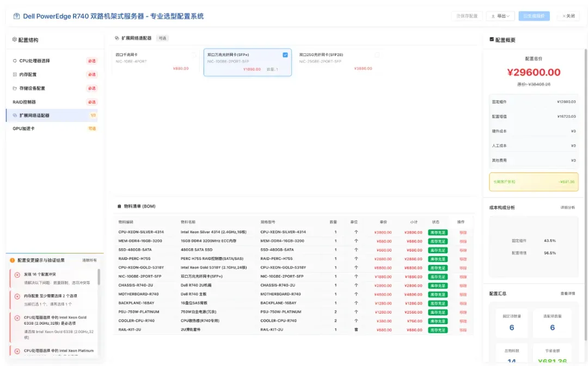Viewport: 588px width, 366px height.
Task: Open the 存储设备配置 section
Action: coord(52,88)
